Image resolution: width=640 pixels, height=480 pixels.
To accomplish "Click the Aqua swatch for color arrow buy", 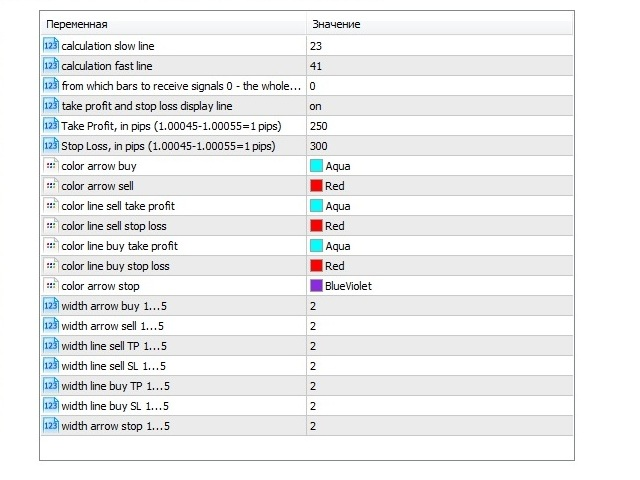I will 316,166.
